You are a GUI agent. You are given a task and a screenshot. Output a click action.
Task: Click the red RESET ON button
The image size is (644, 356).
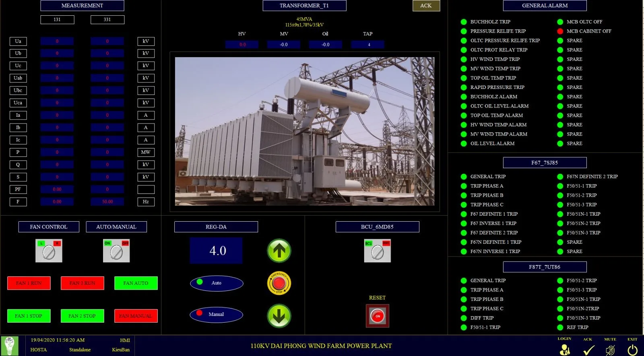coord(378,316)
